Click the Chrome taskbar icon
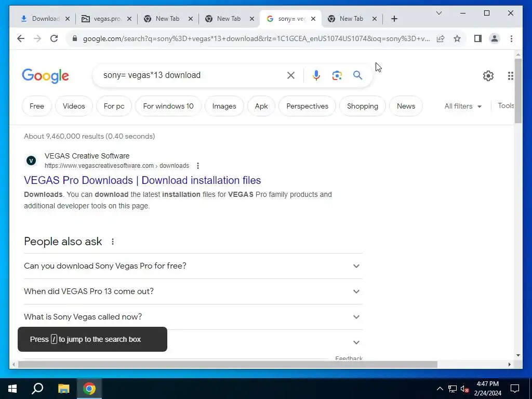This screenshot has width=532, height=399. pos(89,389)
